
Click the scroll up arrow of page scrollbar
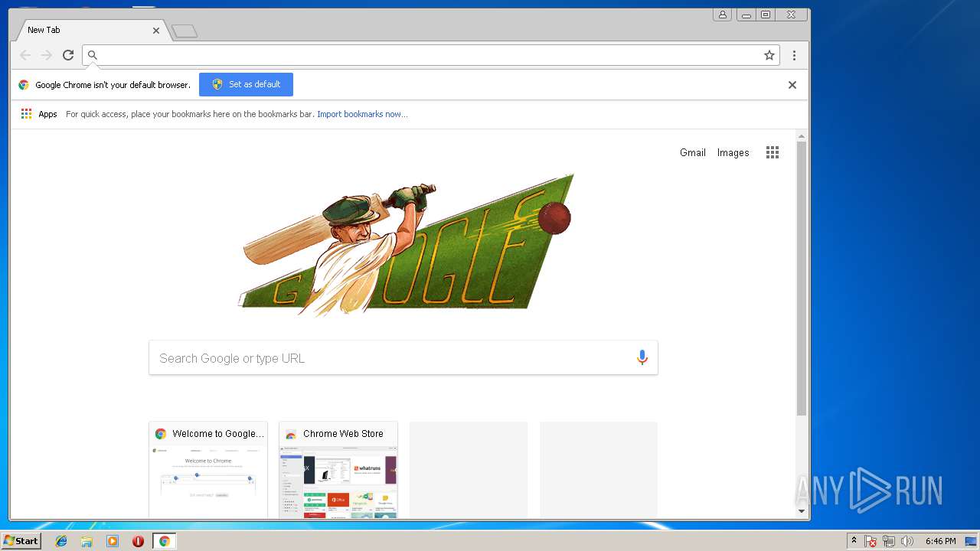pos(802,136)
